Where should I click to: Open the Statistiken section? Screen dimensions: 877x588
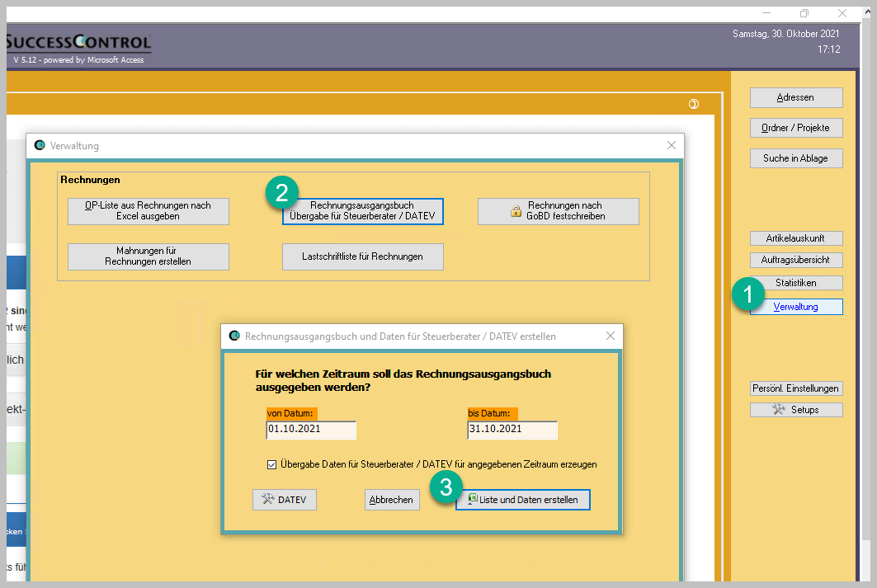click(x=796, y=283)
